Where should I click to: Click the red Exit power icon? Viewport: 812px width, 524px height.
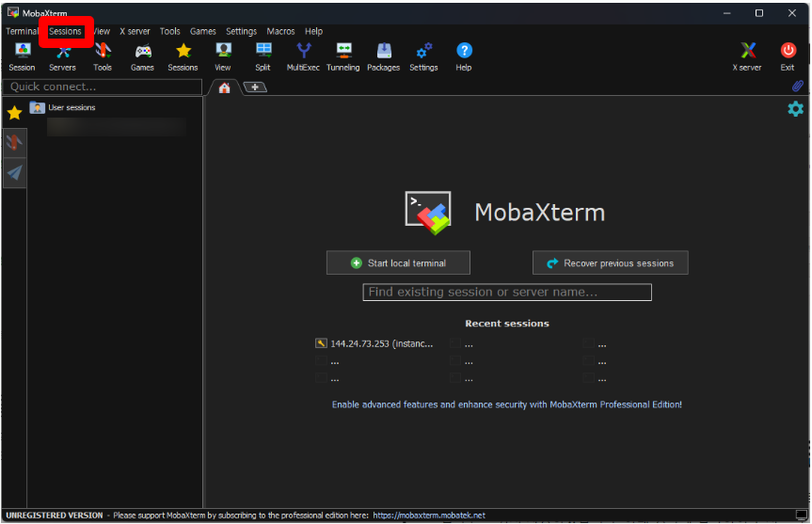pyautogui.click(x=788, y=57)
